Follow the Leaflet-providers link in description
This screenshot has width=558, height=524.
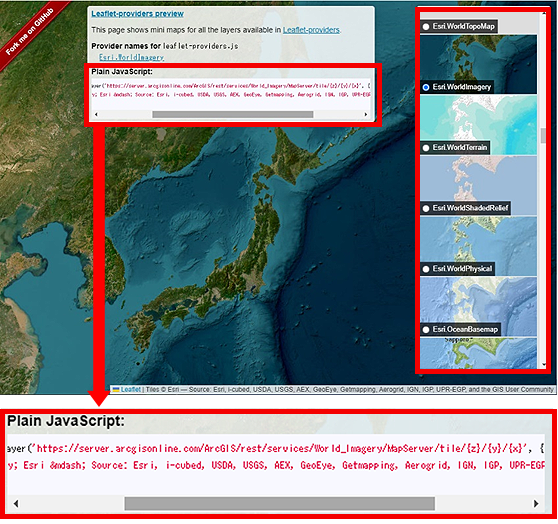click(x=311, y=30)
